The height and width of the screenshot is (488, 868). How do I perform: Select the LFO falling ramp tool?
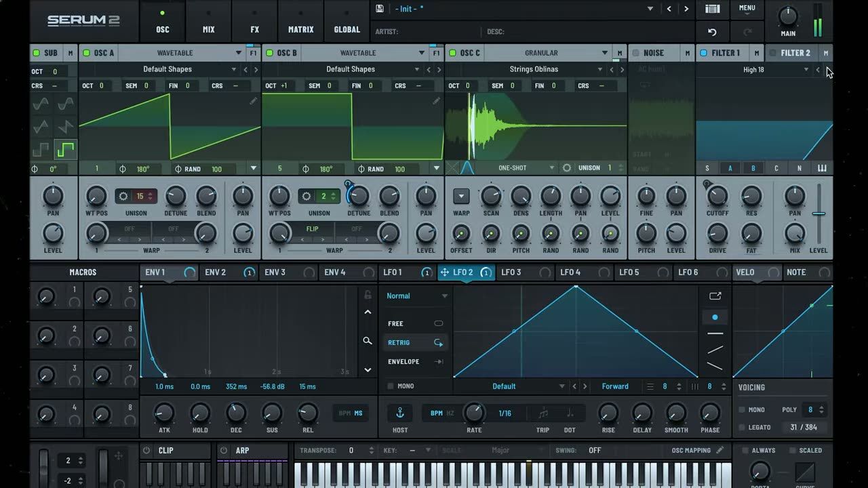pyautogui.click(x=715, y=366)
